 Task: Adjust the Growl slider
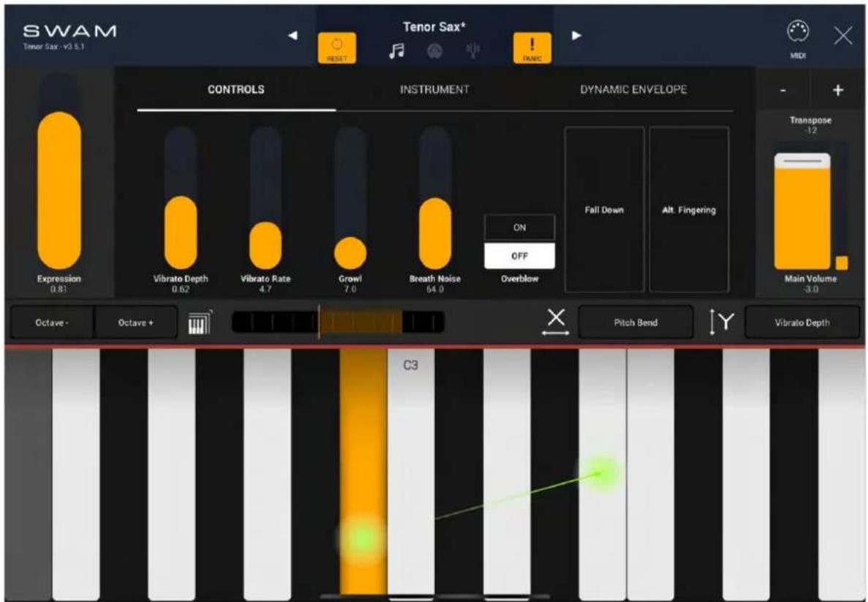(350, 197)
